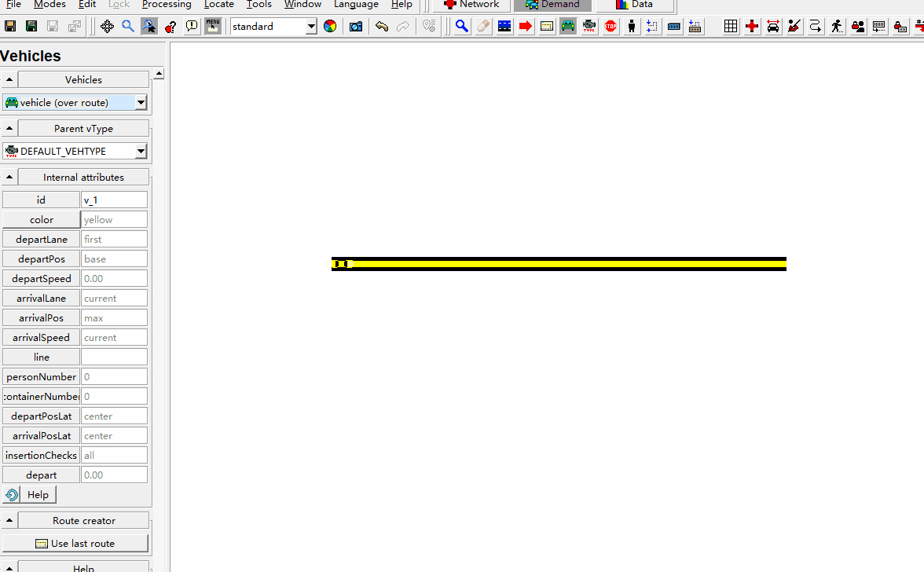Click the Use last route button
The height and width of the screenshot is (572, 924).
(x=75, y=543)
